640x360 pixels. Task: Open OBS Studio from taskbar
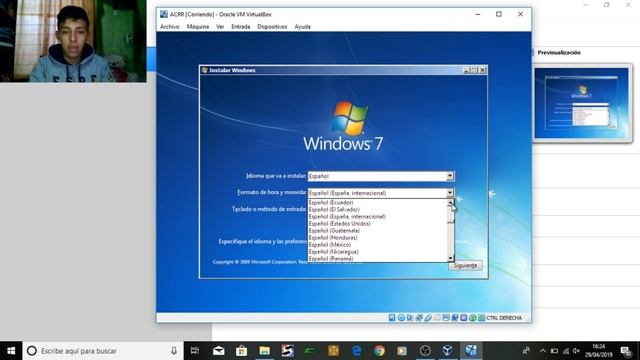point(425,351)
